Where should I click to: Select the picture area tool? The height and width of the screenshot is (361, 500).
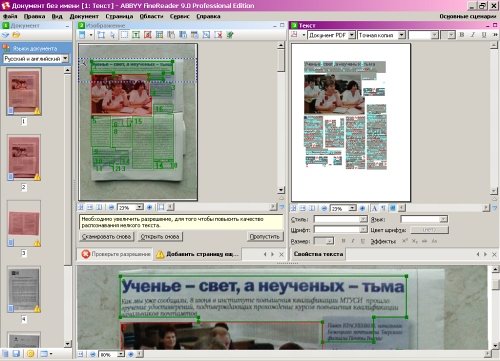coord(148,35)
